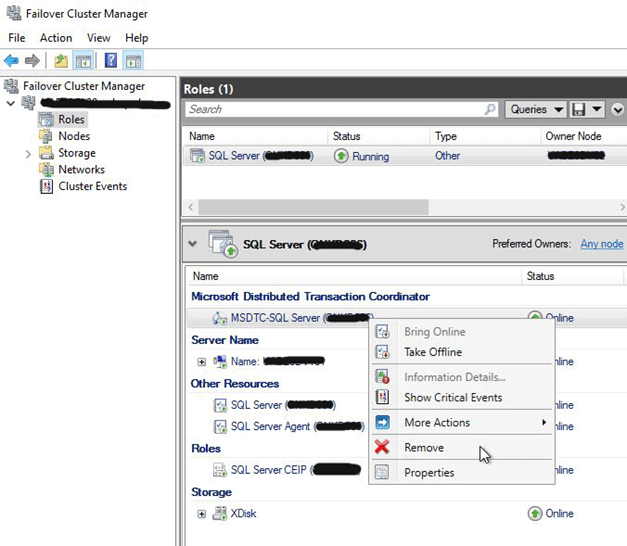Click the Type cell reading Other
The height and width of the screenshot is (546, 627).
(x=447, y=156)
